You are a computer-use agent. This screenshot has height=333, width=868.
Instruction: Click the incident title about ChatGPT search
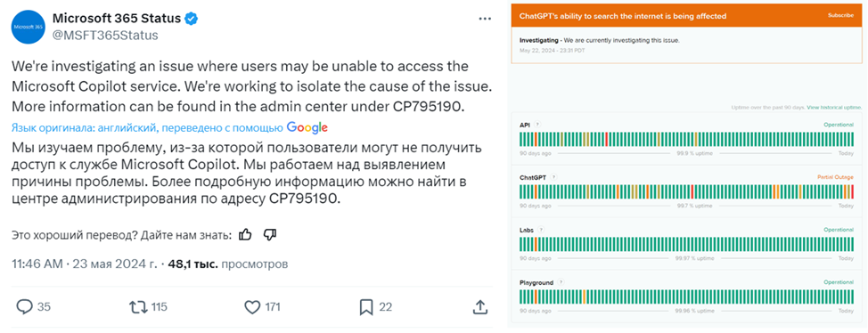click(x=623, y=16)
